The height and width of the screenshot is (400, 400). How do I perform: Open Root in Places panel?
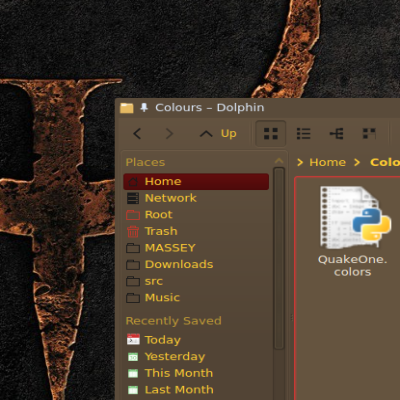click(x=196, y=215)
